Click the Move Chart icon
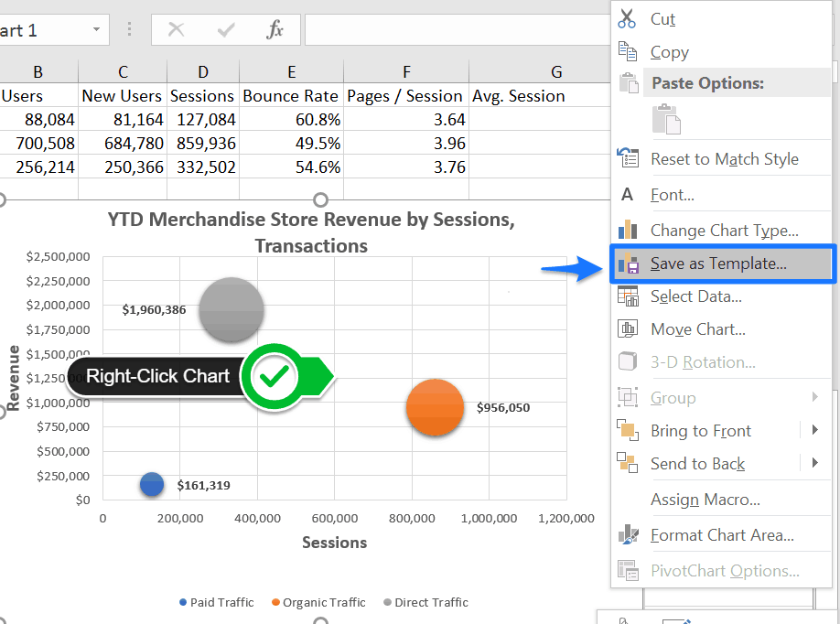 pos(628,328)
